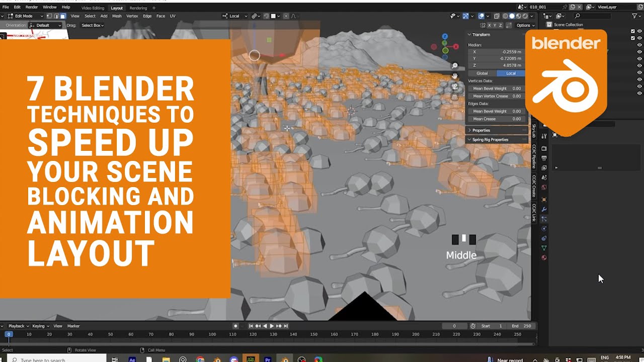Switch transform to Global
The width and height of the screenshot is (644, 362).
482,73
